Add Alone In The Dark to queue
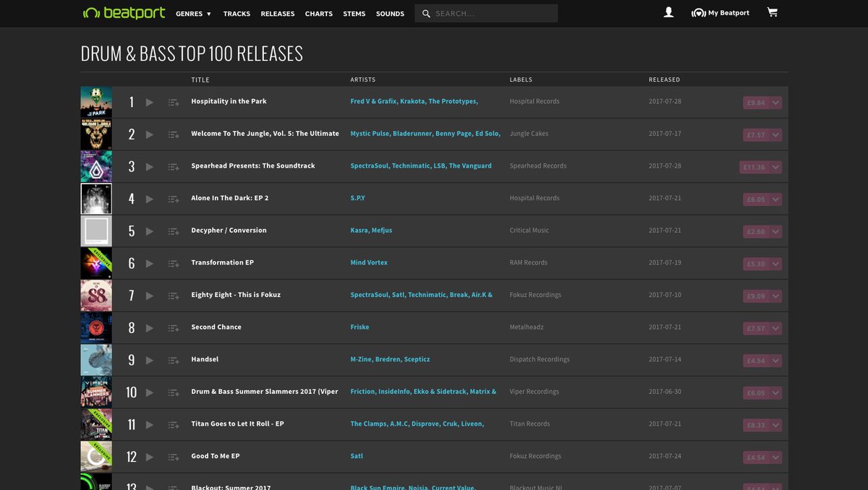The height and width of the screenshot is (490, 868). pyautogui.click(x=174, y=199)
